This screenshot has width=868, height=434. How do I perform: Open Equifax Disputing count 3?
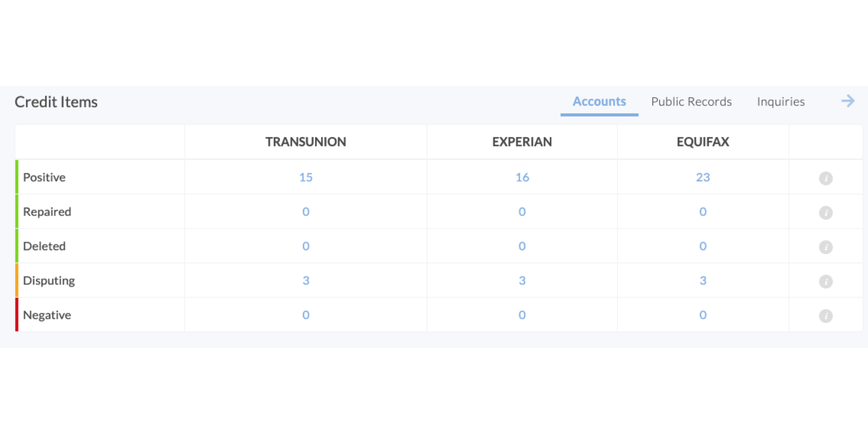(x=703, y=281)
